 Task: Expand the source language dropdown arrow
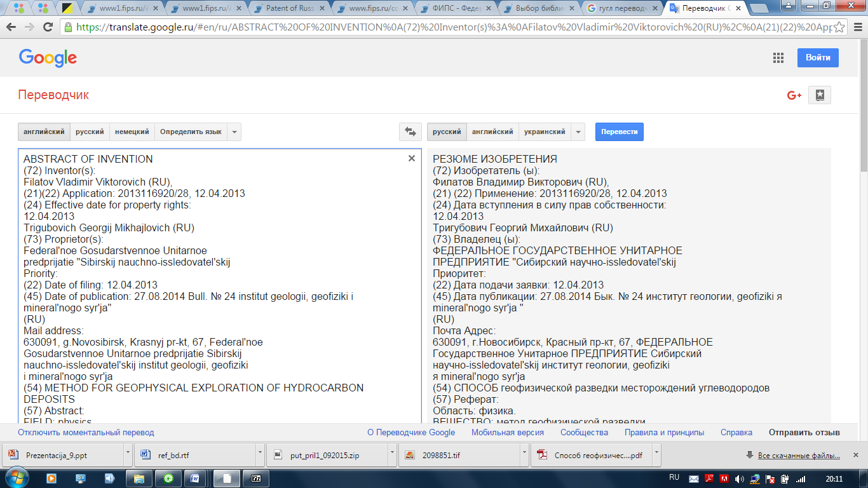[234, 132]
